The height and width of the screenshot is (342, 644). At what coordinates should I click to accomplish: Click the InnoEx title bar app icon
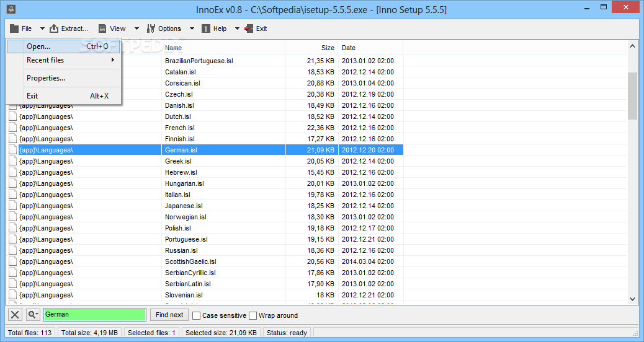11,9
